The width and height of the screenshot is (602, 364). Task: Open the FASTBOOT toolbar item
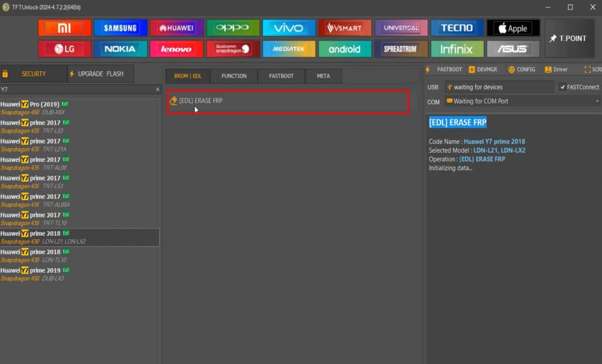pyautogui.click(x=444, y=69)
